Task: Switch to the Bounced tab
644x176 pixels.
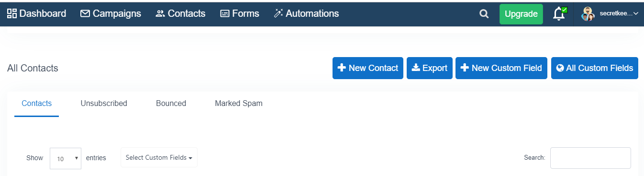Action: (x=171, y=103)
